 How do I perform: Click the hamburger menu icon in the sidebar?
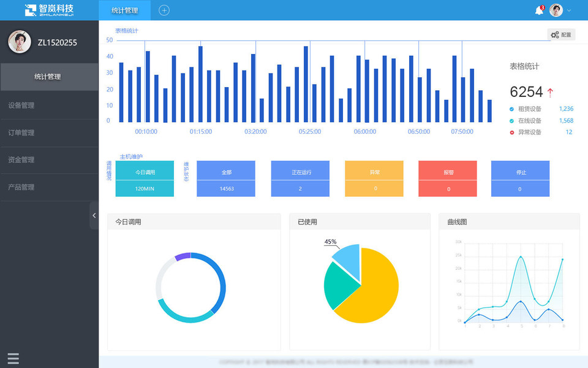[13, 358]
